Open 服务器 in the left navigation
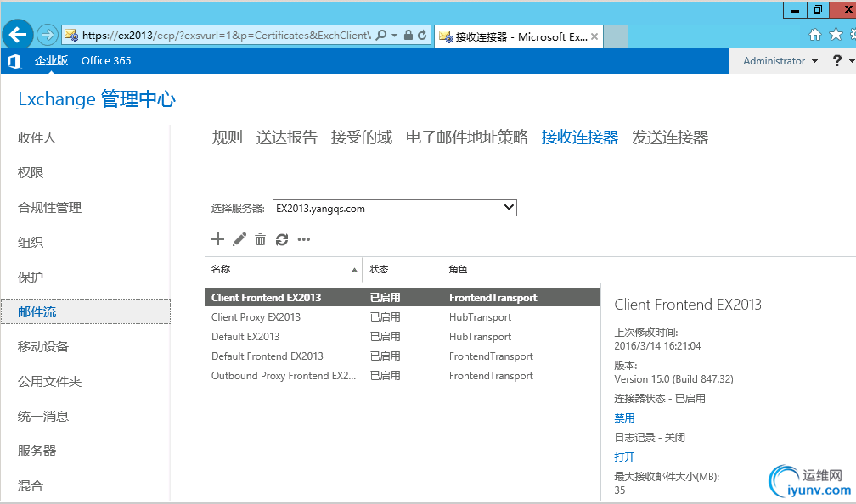856x504 pixels. point(37,451)
